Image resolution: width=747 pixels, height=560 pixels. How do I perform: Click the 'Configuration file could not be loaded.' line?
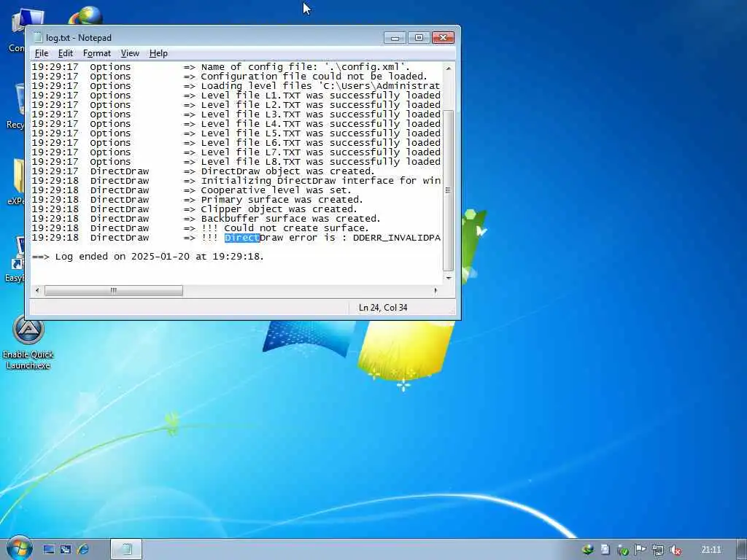(230, 76)
